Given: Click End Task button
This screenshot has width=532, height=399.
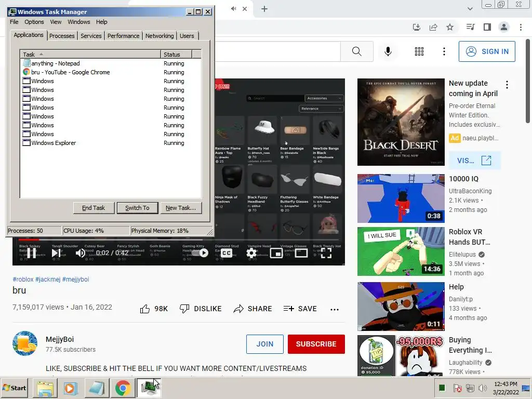Looking at the screenshot, I should tap(94, 208).
